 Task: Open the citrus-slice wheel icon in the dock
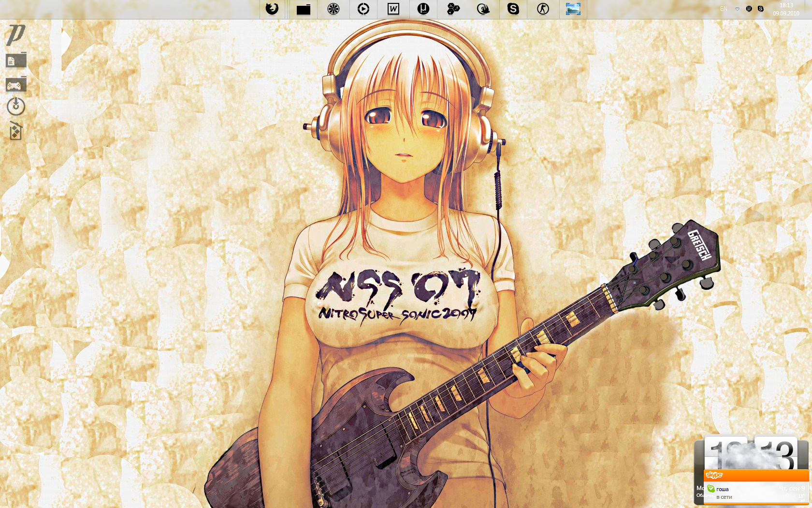tap(333, 9)
